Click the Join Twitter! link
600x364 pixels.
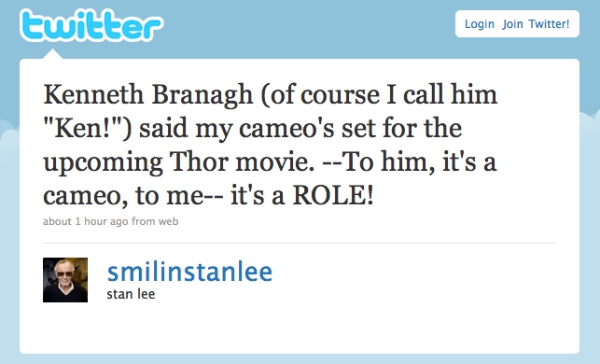point(536,24)
